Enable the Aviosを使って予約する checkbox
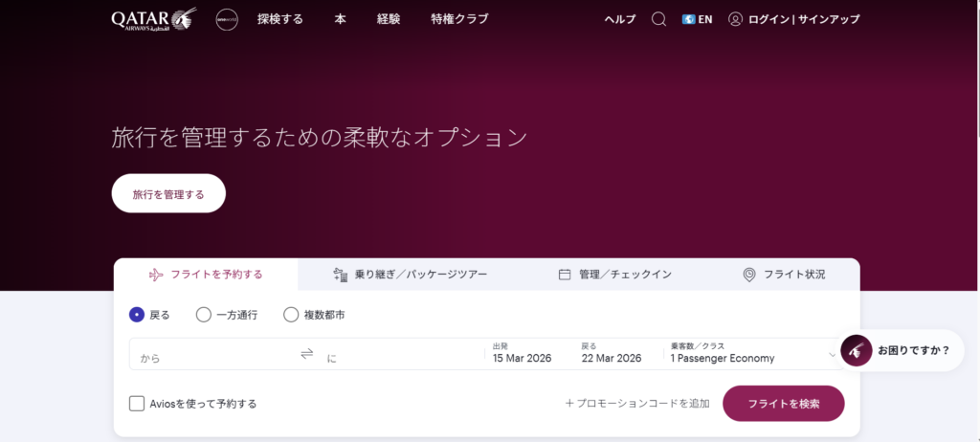 point(137,404)
